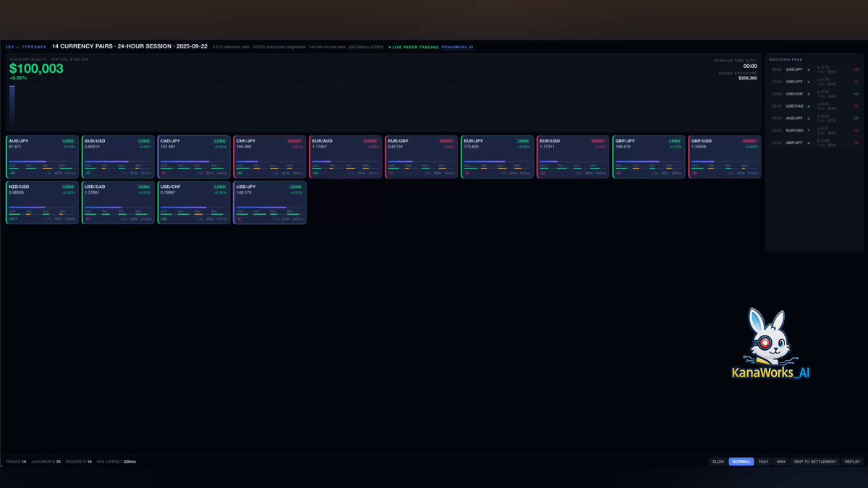Set playback speed to SLOW
This screenshot has height=488, width=868.
718,461
